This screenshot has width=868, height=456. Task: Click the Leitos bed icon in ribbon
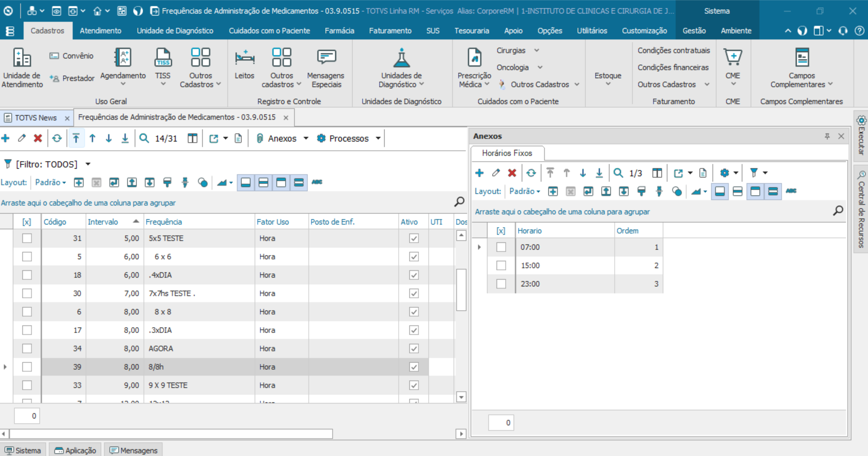tap(244, 59)
